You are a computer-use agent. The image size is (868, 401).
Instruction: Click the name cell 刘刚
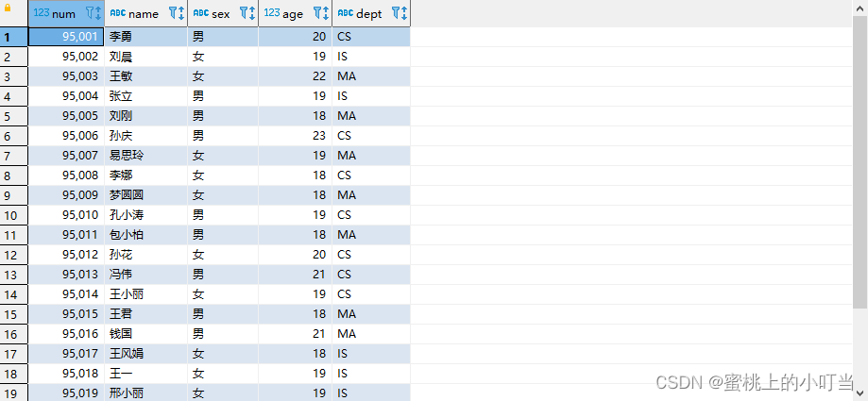pos(146,116)
